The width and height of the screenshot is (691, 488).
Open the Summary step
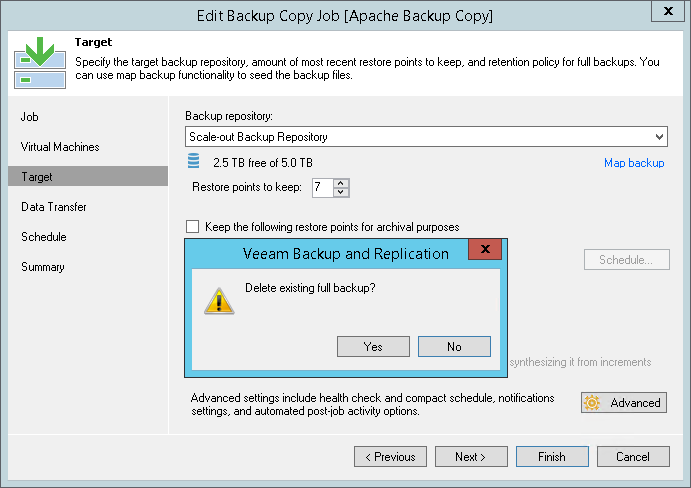(43, 267)
